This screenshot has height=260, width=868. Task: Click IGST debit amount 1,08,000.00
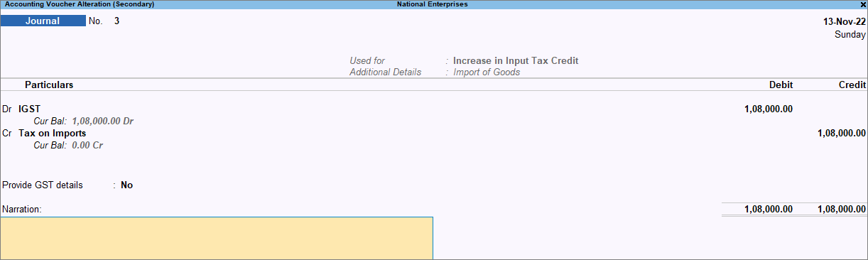click(x=769, y=109)
